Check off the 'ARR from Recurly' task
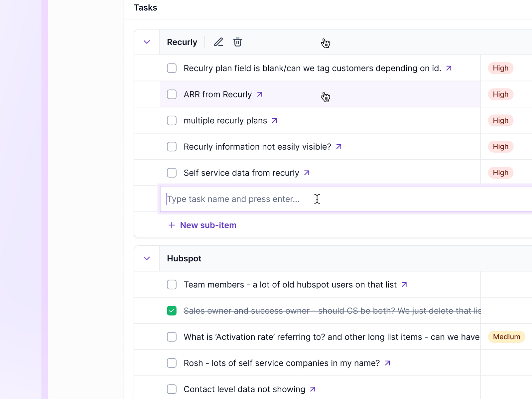The image size is (532, 399). point(172,94)
